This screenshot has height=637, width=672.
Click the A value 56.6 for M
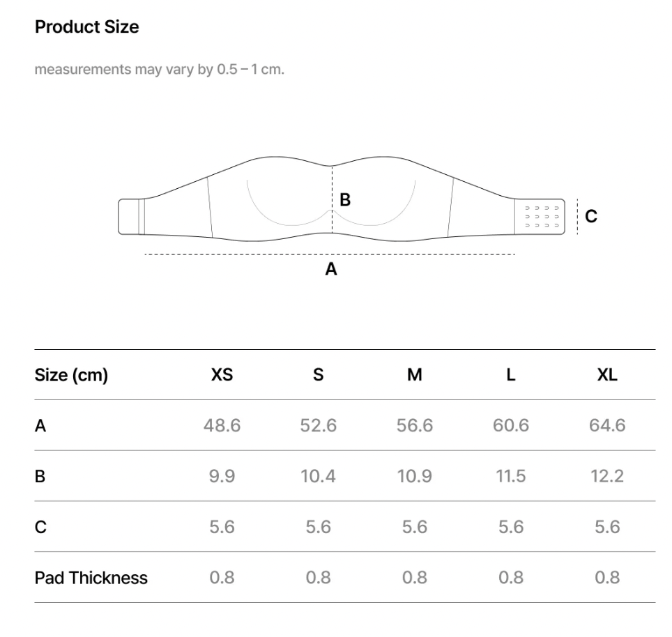point(415,425)
